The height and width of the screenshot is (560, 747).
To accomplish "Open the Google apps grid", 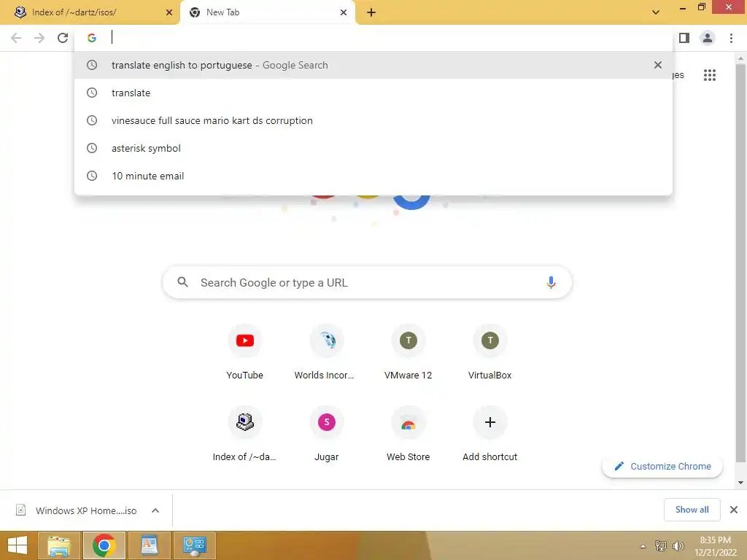I will click(x=709, y=75).
